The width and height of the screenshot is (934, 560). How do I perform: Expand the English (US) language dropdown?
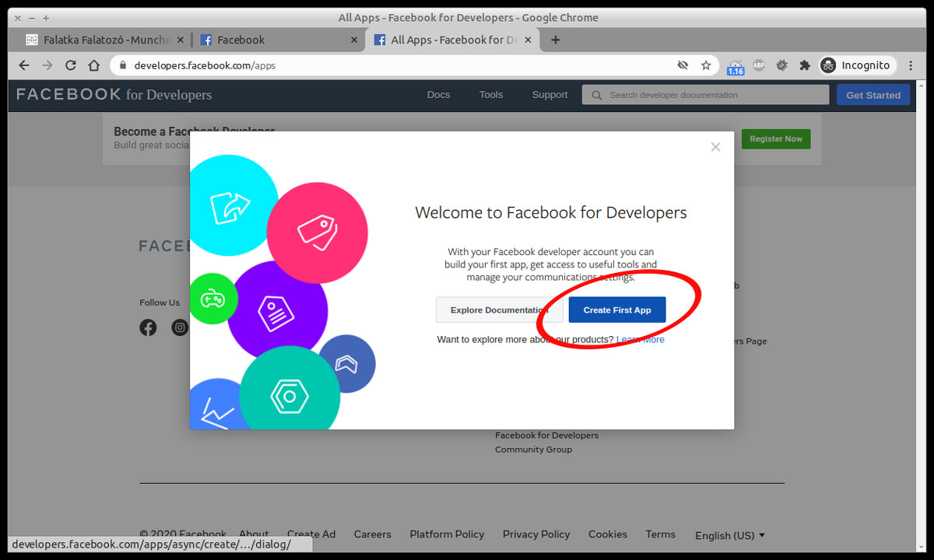729,535
